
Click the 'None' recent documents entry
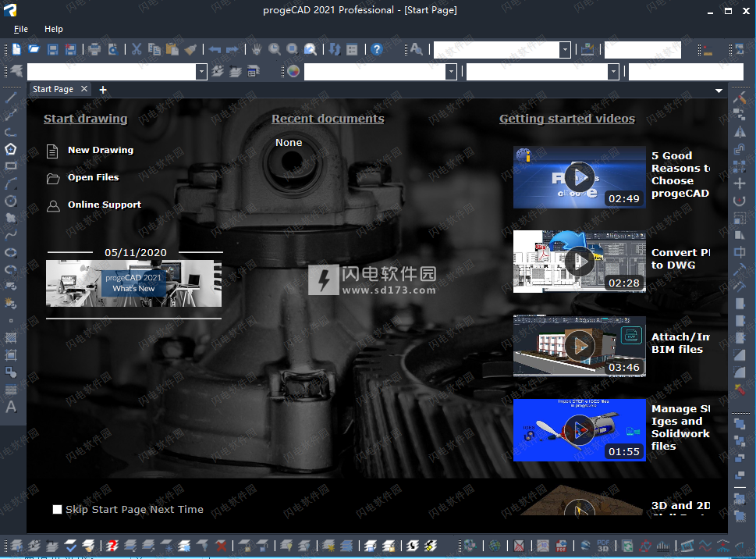[x=289, y=143]
